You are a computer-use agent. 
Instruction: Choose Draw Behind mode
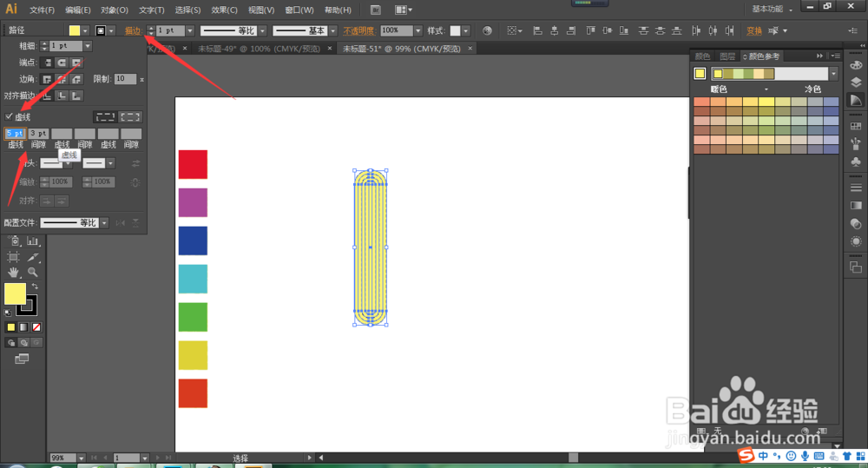[23, 343]
